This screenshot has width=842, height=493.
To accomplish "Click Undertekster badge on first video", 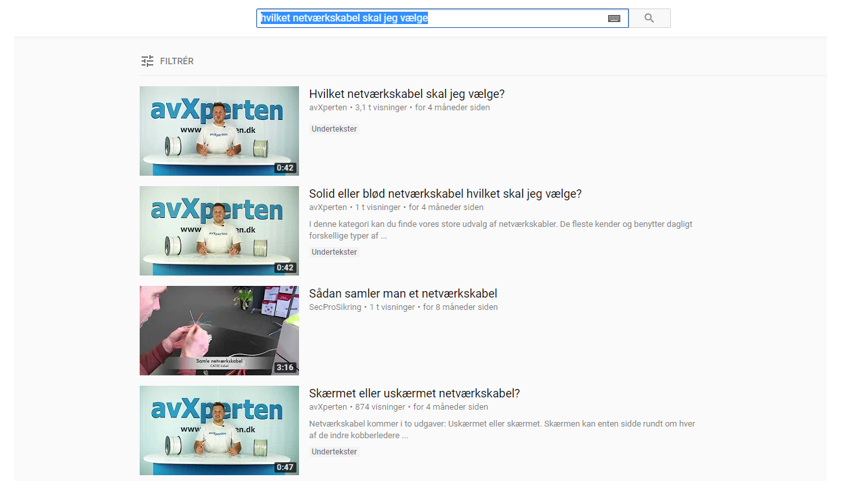I will [x=334, y=129].
